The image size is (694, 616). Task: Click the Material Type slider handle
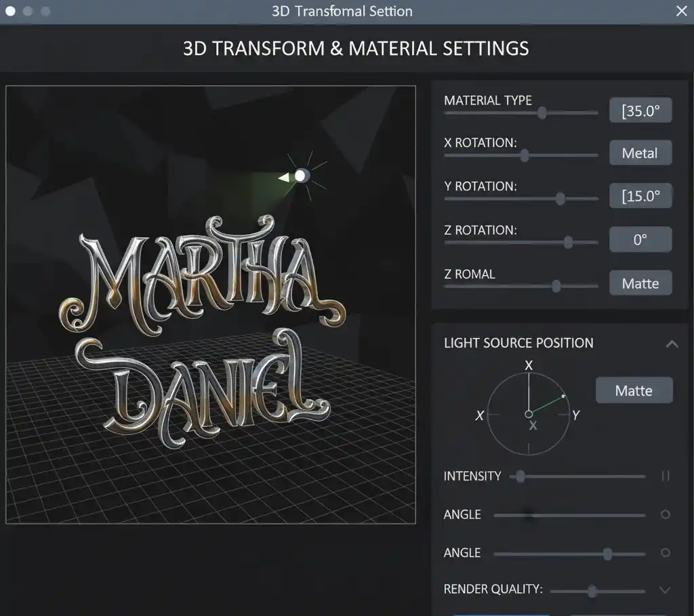(x=540, y=112)
